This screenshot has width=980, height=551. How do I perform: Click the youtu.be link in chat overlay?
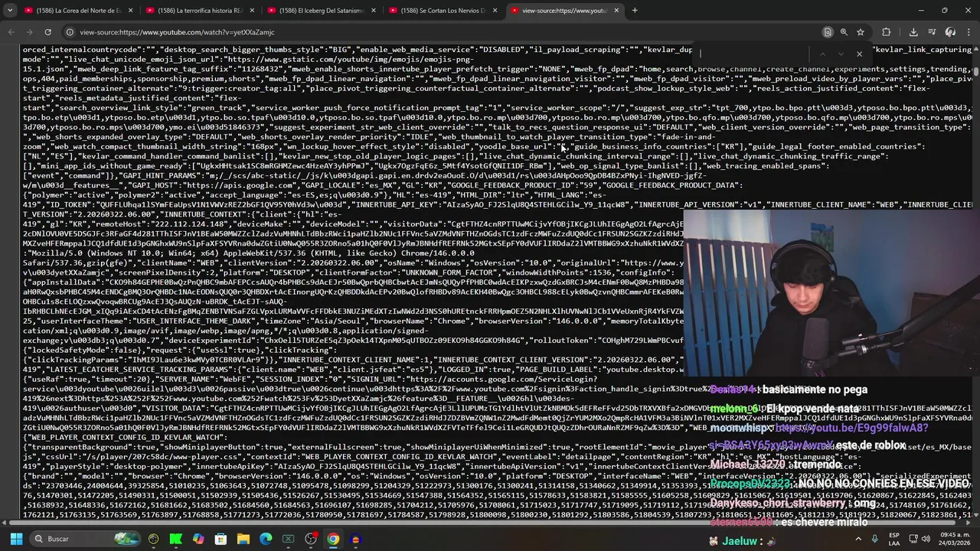click(x=852, y=428)
